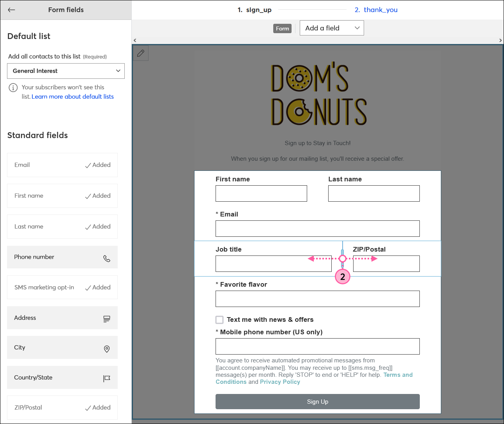This screenshot has width=504, height=424.
Task: Click the Dom's Donuts logo image
Action: click(319, 94)
